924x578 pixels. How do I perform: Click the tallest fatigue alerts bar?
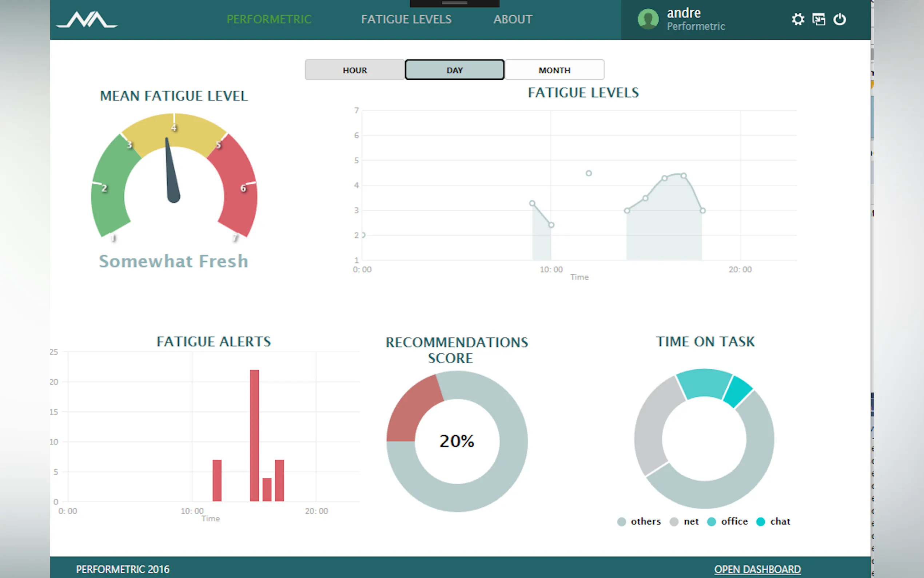[254, 435]
